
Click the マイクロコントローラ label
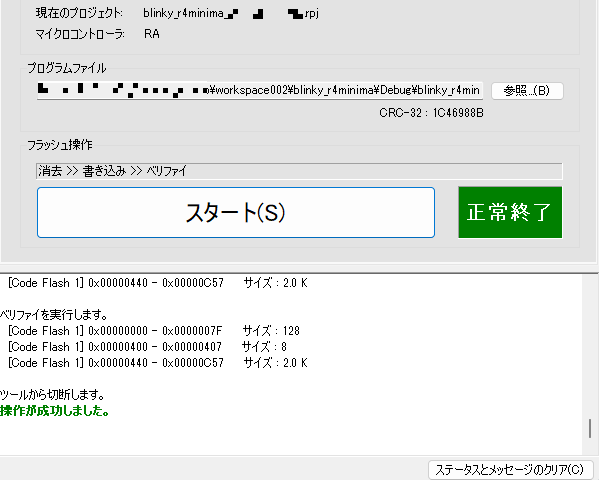click(x=80, y=34)
